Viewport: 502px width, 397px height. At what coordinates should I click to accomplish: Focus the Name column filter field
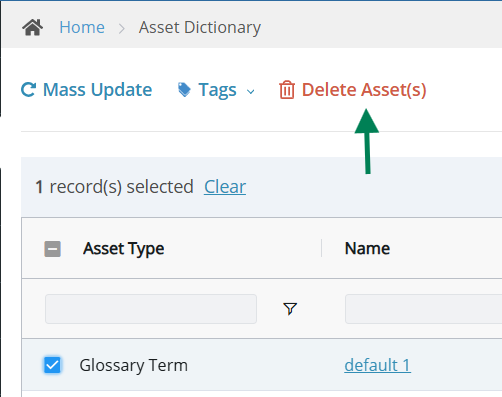tap(423, 309)
